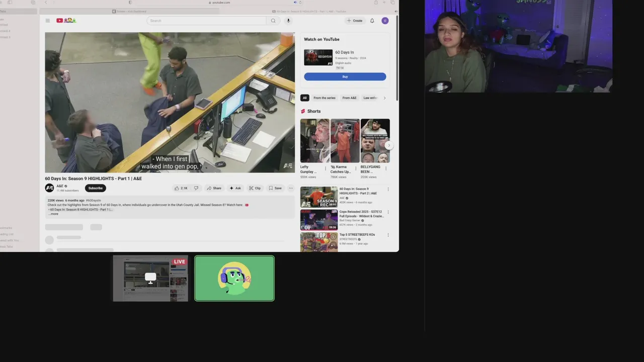Toggle the Safari sidebar
The width and height of the screenshot is (644, 362).
tap(10, 3)
